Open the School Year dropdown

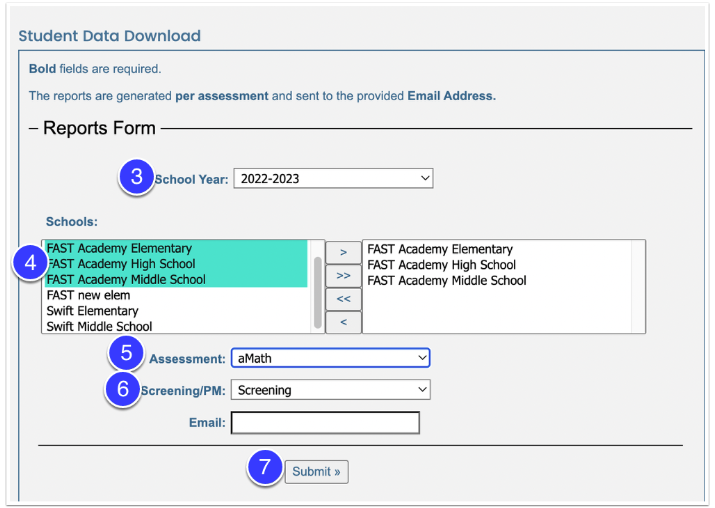click(x=333, y=179)
